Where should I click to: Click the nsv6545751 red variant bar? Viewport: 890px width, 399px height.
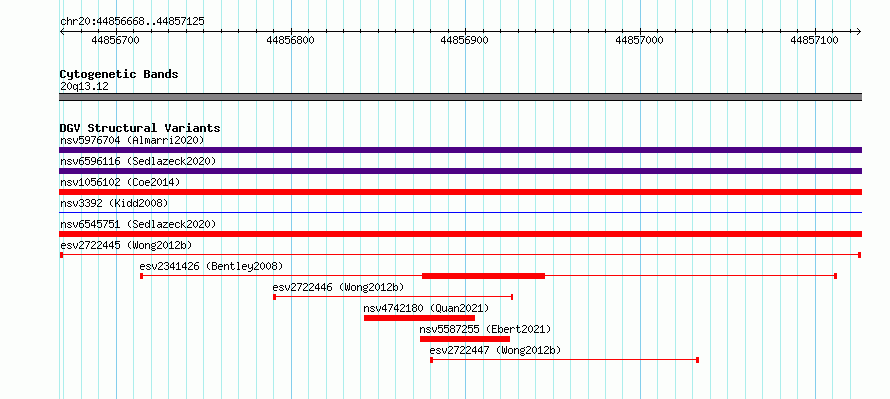pos(460,234)
